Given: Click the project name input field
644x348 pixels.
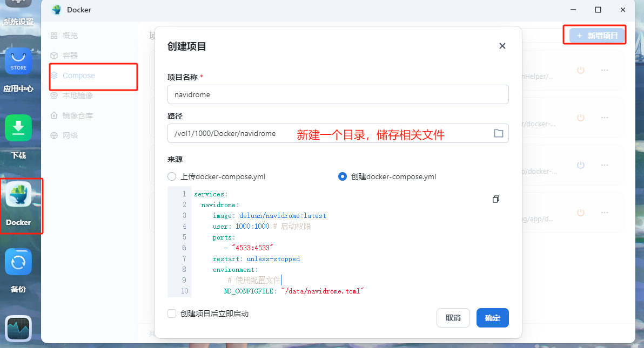Looking at the screenshot, I should click(x=338, y=94).
